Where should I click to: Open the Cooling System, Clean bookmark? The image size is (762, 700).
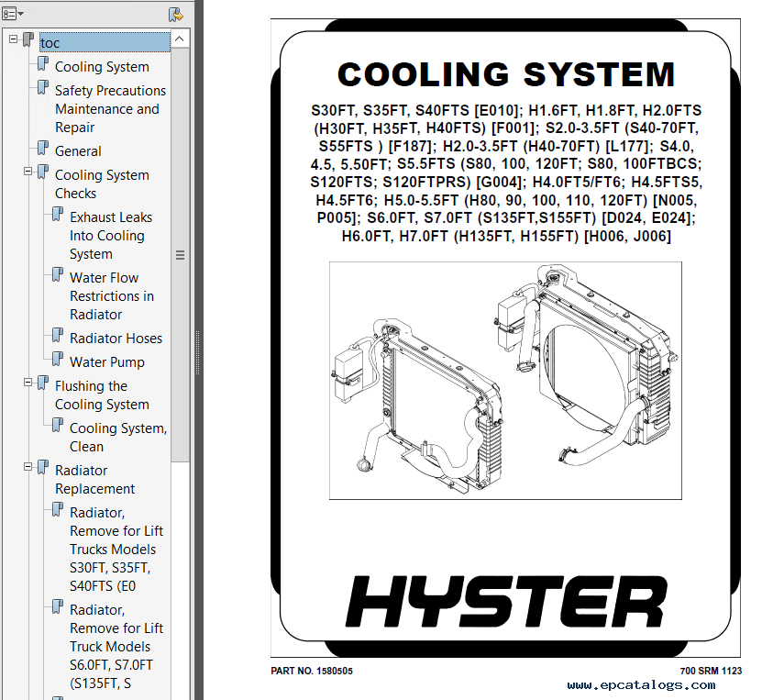[x=118, y=438]
